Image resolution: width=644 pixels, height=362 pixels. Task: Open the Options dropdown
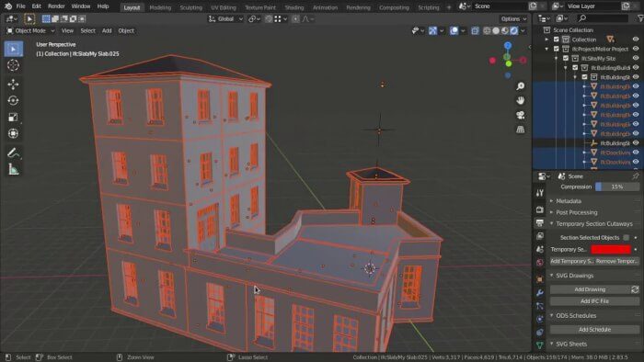point(513,19)
